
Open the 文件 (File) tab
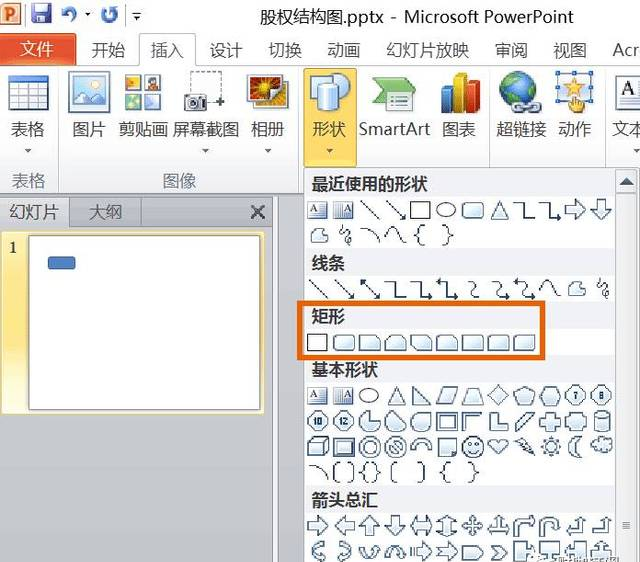37,49
